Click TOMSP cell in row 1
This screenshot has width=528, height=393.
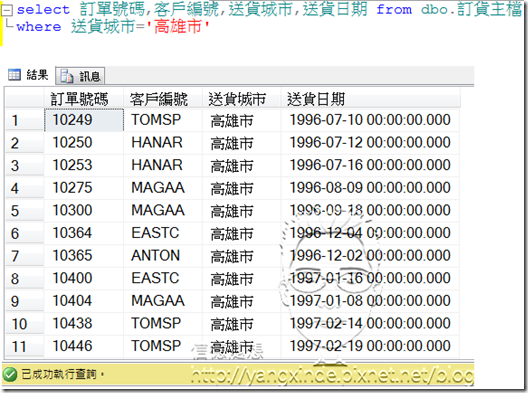pos(163,120)
